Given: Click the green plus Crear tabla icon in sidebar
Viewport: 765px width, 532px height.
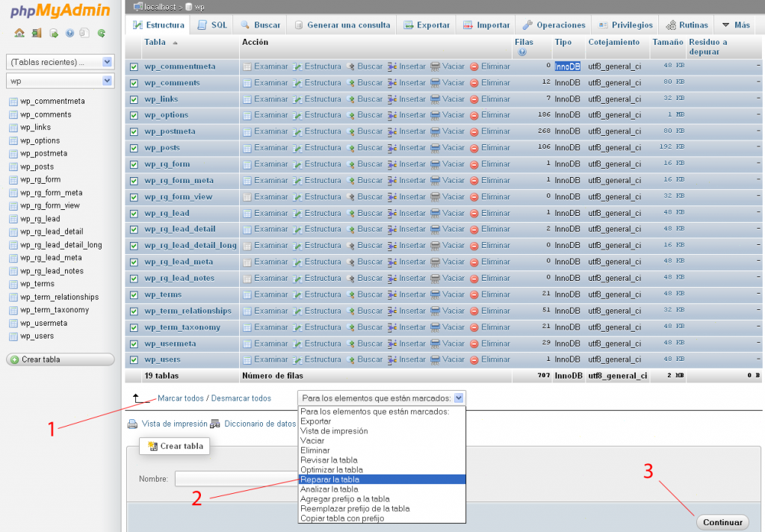Looking at the screenshot, I should coord(15,359).
